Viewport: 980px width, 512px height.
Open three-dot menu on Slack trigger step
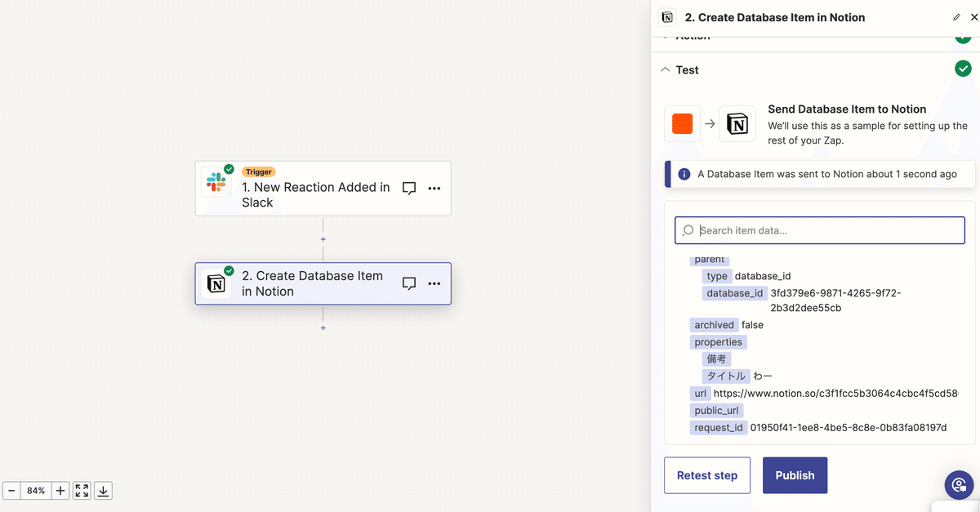point(434,189)
